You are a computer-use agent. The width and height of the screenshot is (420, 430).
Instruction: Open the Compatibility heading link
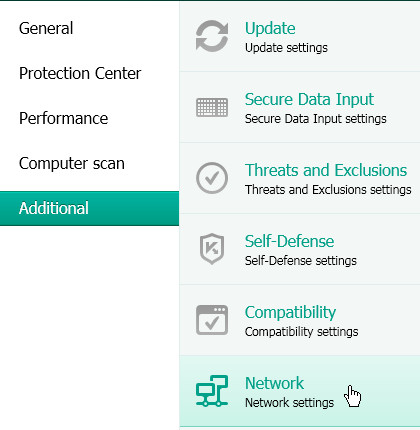(x=290, y=313)
